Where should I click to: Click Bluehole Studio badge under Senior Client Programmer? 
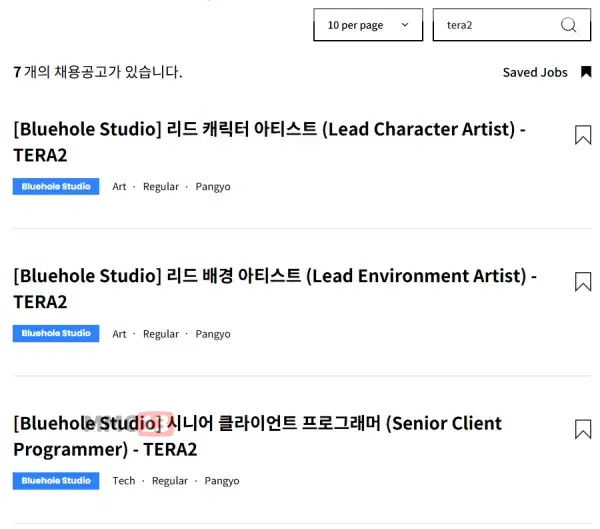(x=56, y=481)
